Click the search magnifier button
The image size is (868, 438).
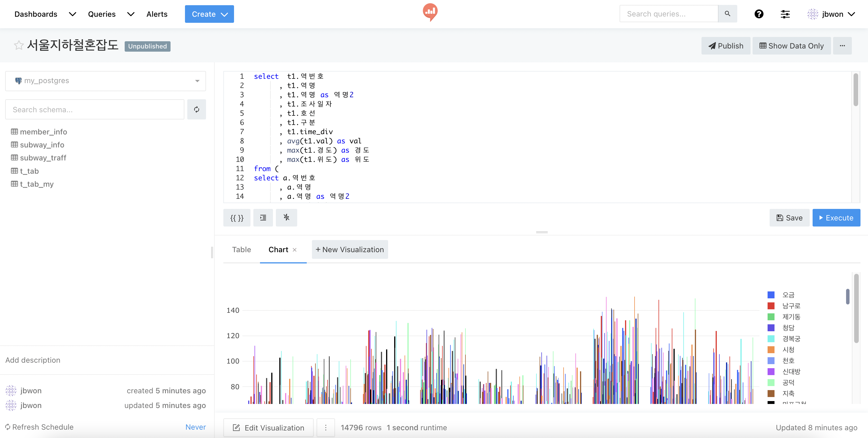tap(727, 14)
